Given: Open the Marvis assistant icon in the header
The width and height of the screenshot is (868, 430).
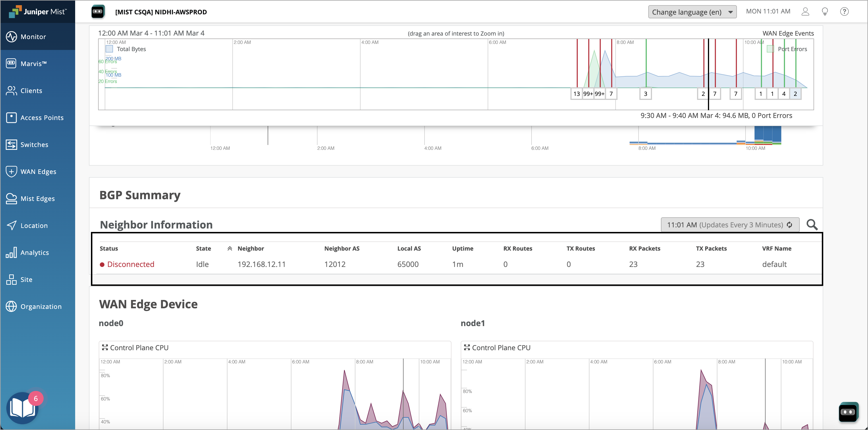Looking at the screenshot, I should 98,12.
